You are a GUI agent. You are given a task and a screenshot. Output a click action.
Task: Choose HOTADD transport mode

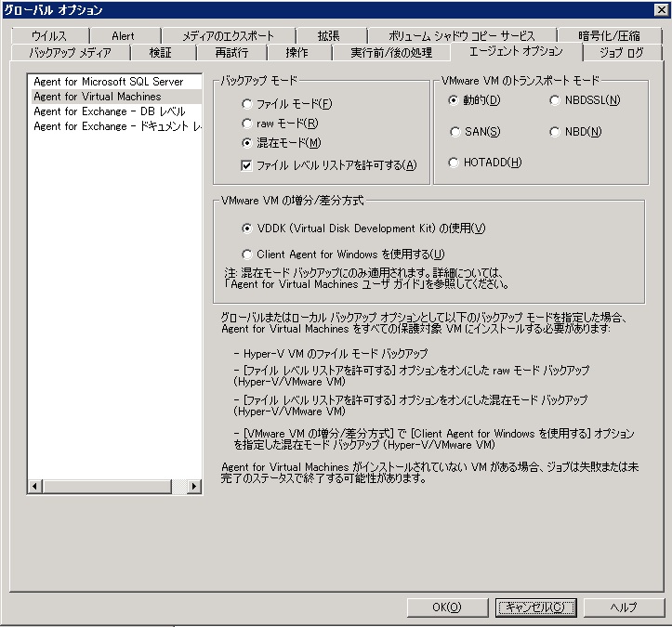pyautogui.click(x=455, y=163)
